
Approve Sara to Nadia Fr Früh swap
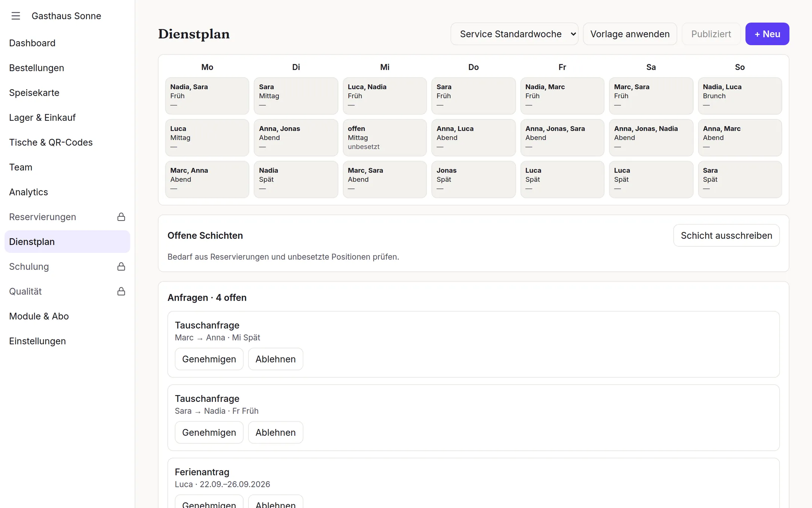209,432
